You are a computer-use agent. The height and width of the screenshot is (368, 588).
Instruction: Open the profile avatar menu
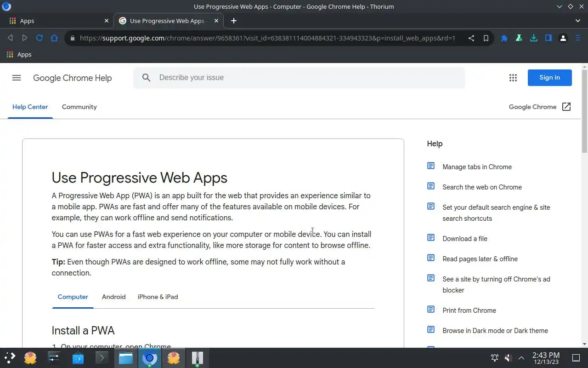[x=563, y=38]
